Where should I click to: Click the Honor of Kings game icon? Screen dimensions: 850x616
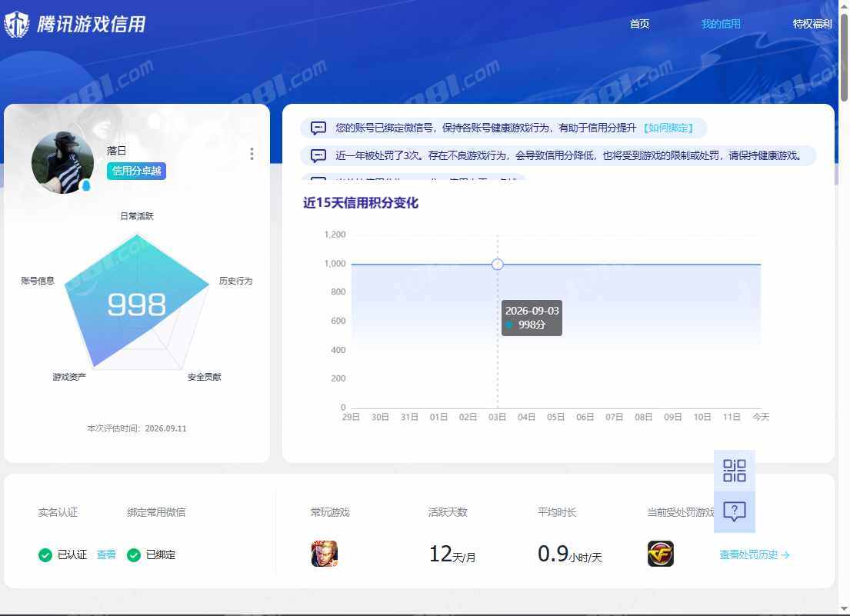click(x=324, y=554)
